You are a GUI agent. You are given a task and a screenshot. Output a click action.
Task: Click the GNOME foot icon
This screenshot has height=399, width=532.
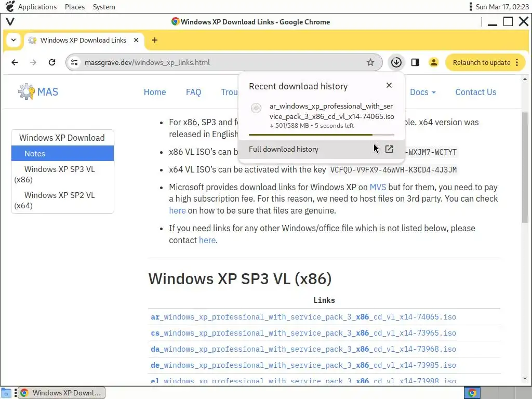pos(10,6)
